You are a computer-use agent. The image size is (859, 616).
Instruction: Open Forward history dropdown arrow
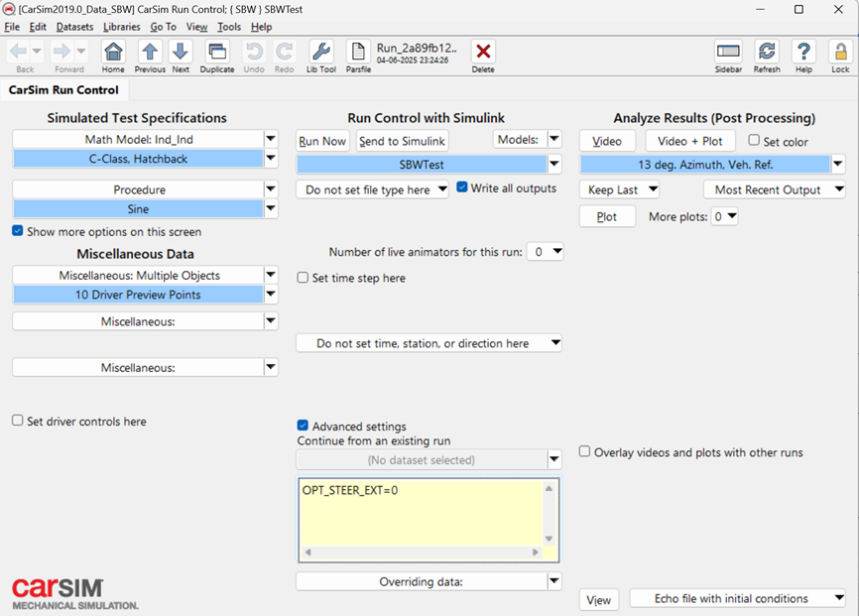coord(81,52)
